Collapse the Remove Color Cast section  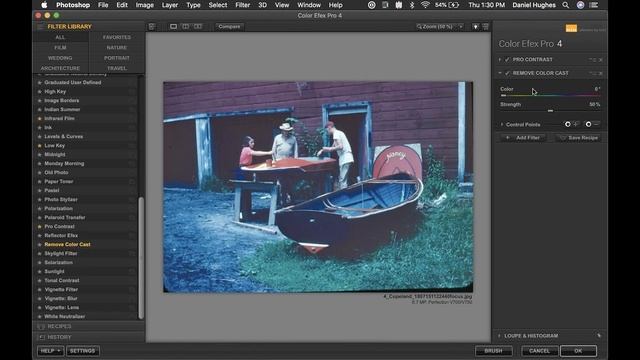point(500,73)
